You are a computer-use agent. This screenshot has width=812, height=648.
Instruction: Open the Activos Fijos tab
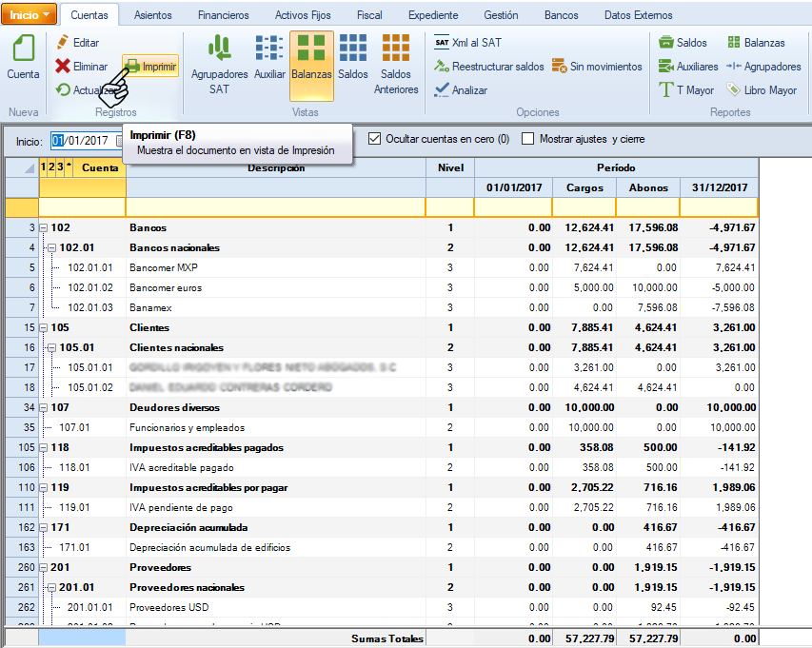pos(303,15)
